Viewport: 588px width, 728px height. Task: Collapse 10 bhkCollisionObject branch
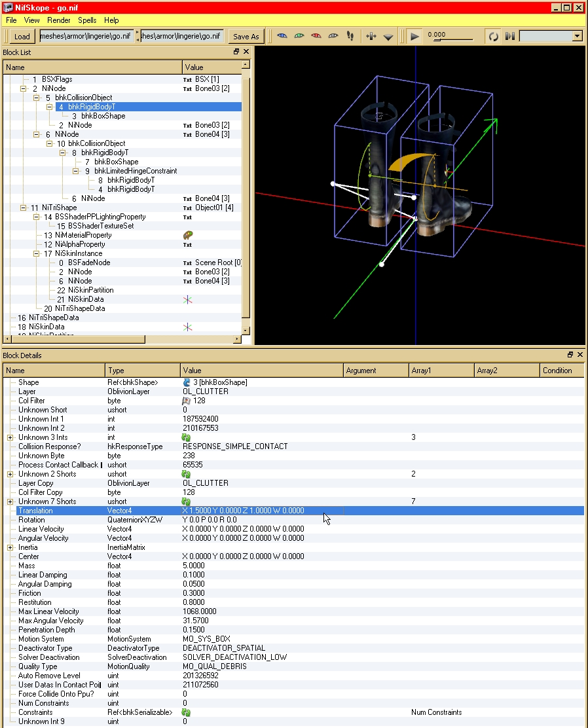point(49,143)
